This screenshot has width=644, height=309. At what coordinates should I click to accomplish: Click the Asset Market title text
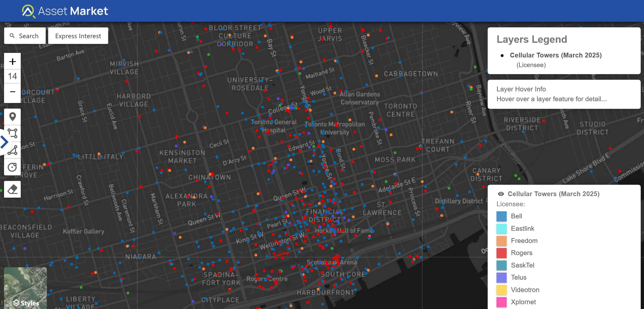[x=73, y=11]
